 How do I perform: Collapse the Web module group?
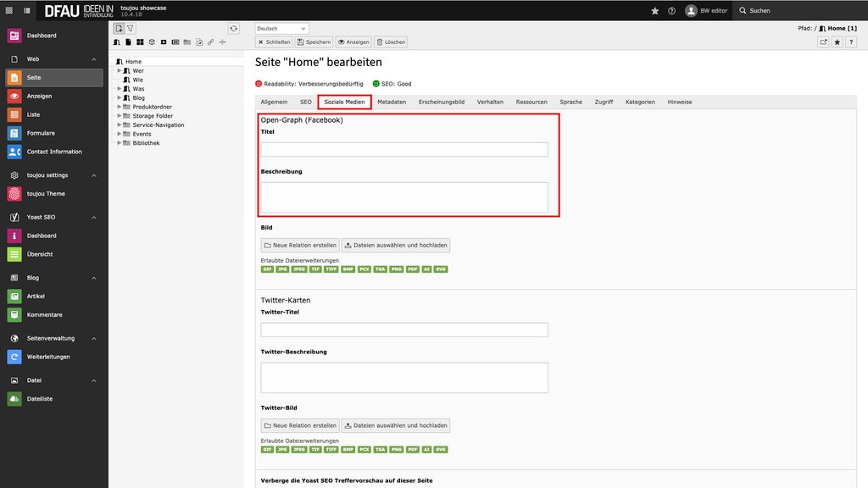(94, 59)
